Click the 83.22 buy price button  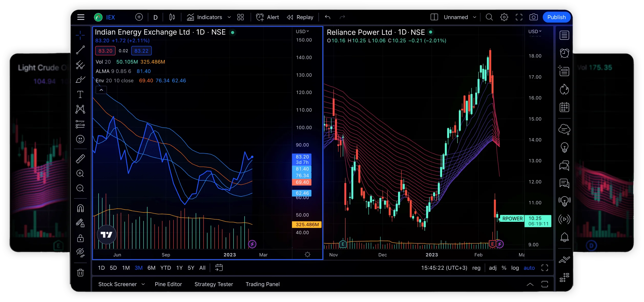coord(141,51)
